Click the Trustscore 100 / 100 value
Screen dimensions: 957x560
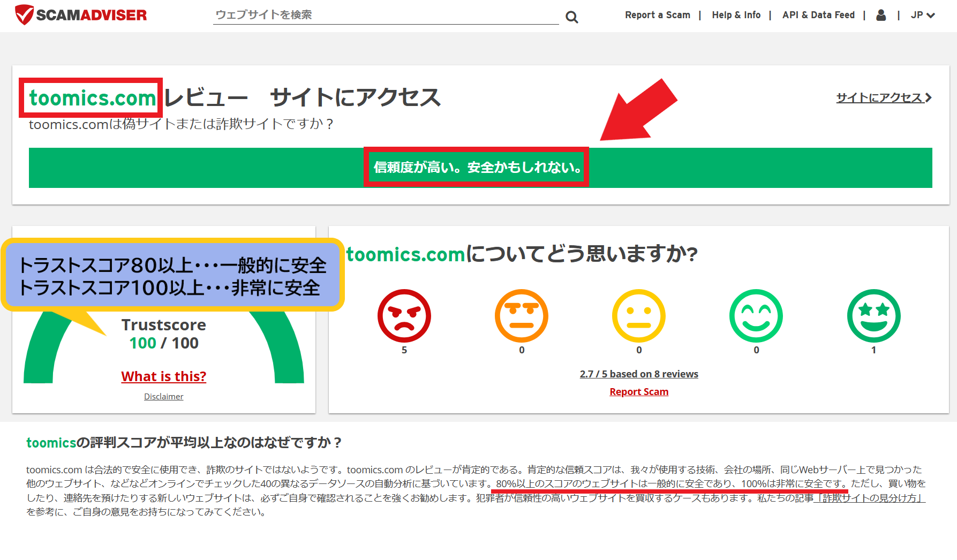(164, 343)
